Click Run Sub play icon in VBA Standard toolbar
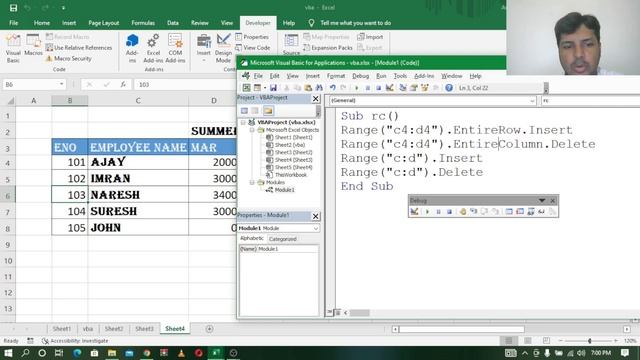The image size is (640, 360). pos(356,88)
